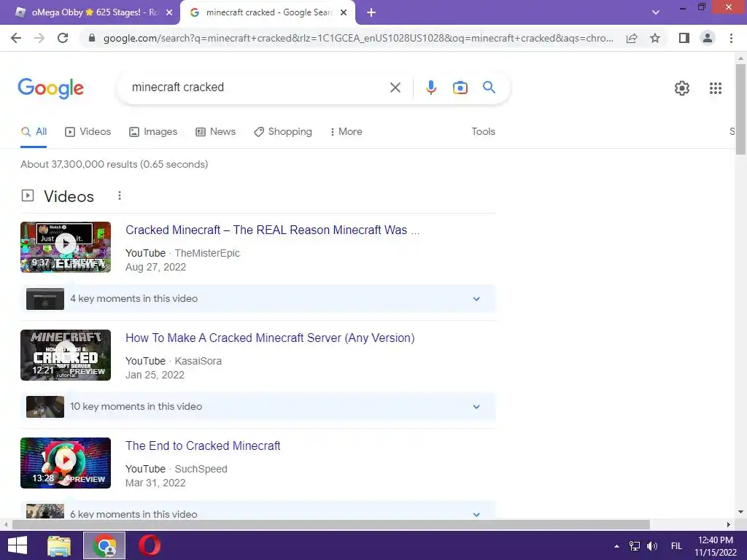Open the Opera browser from taskbar
Image resolution: width=747 pixels, height=560 pixels.
[149, 545]
